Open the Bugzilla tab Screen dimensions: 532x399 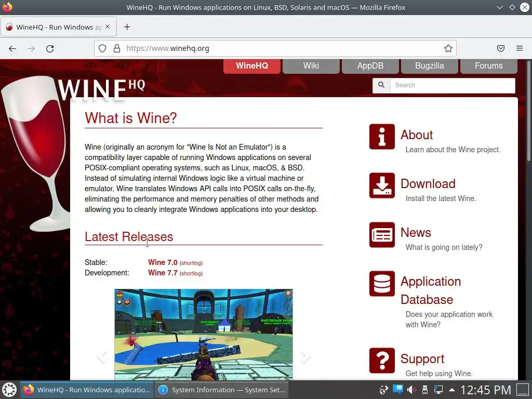[430, 66]
